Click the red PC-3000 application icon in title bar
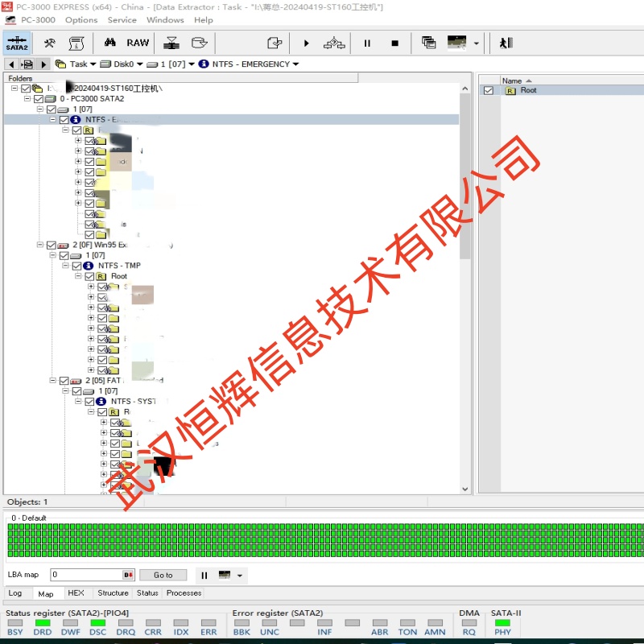The image size is (644, 644). [7, 6]
